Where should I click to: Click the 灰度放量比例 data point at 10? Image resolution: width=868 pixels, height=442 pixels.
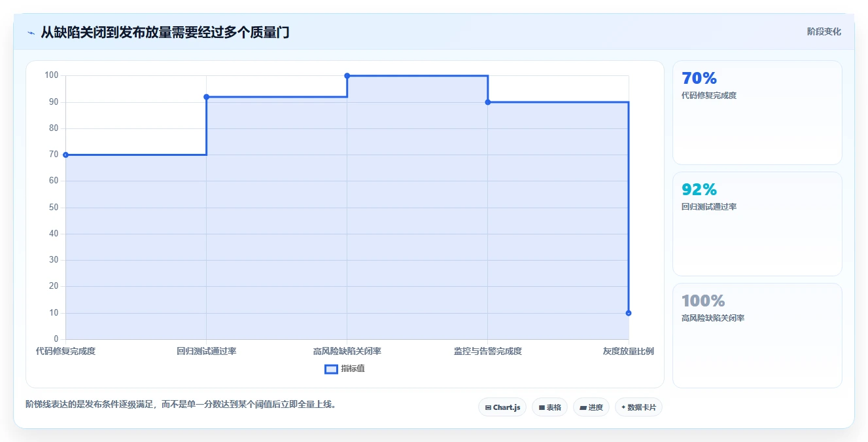coord(628,313)
